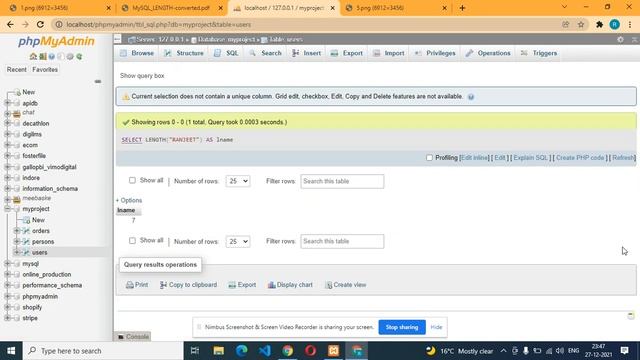Image resolution: width=640 pixels, height=360 pixels.
Task: Click share page icon in address bar
Action: (565, 24)
